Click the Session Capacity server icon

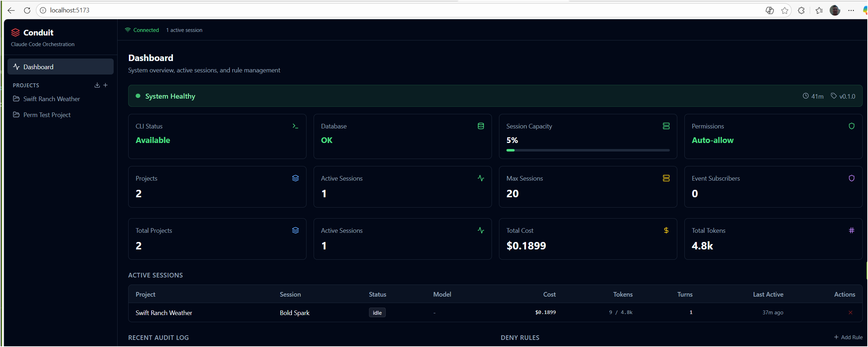[666, 126]
